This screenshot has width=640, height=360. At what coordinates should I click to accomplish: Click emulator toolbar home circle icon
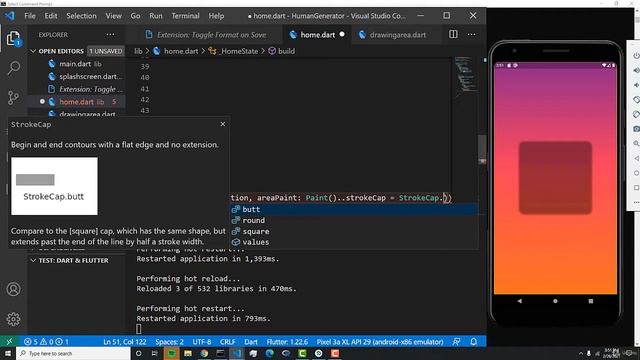coord(636,173)
